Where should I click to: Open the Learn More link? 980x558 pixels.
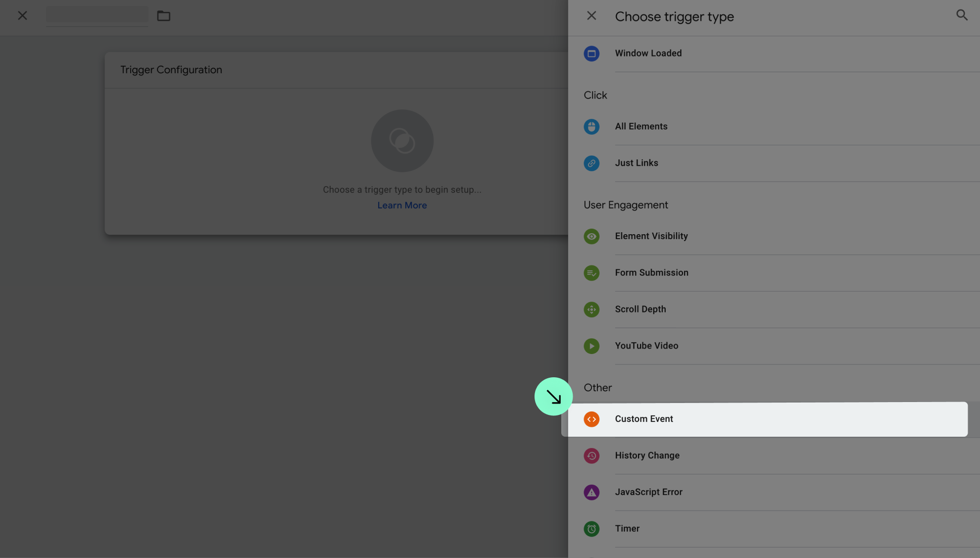402,205
